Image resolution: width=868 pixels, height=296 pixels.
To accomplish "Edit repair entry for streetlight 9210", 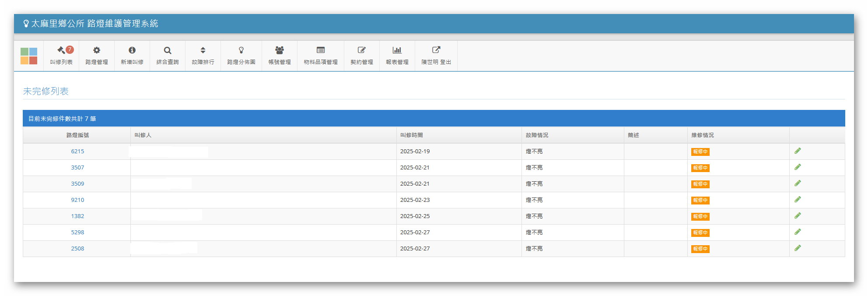I will click(x=798, y=200).
